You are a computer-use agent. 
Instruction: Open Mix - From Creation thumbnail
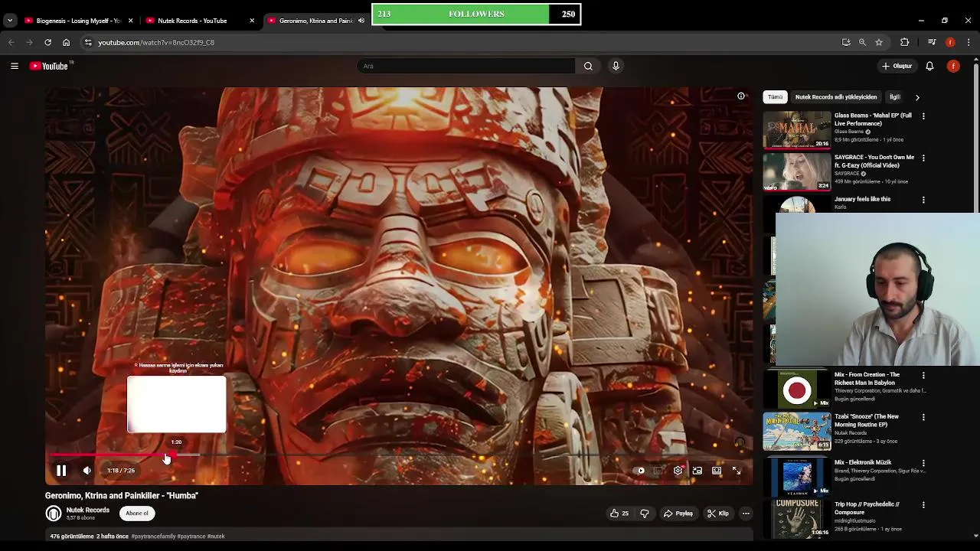point(797,390)
